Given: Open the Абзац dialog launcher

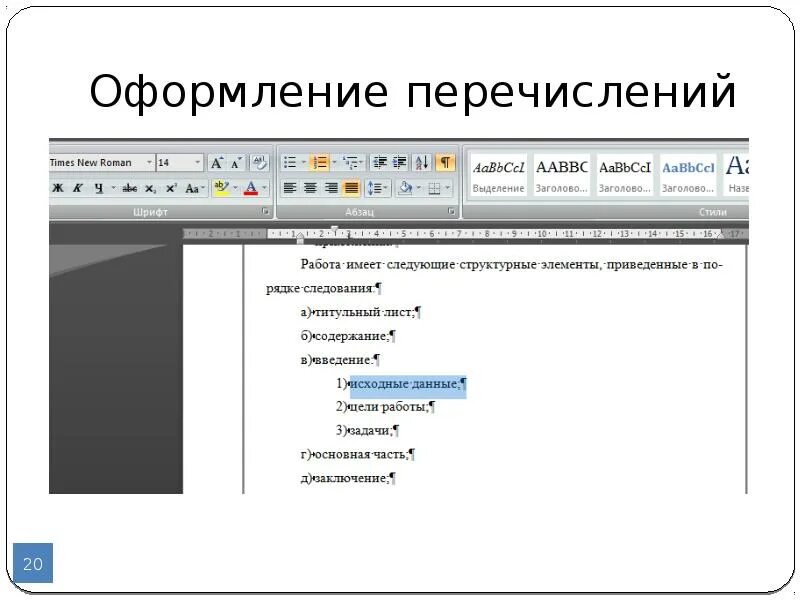Looking at the screenshot, I should (x=452, y=212).
